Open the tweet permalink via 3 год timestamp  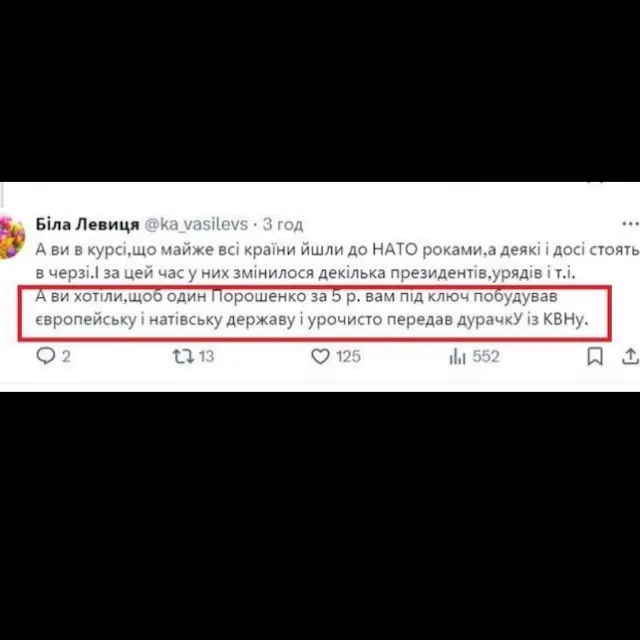pyautogui.click(x=283, y=224)
